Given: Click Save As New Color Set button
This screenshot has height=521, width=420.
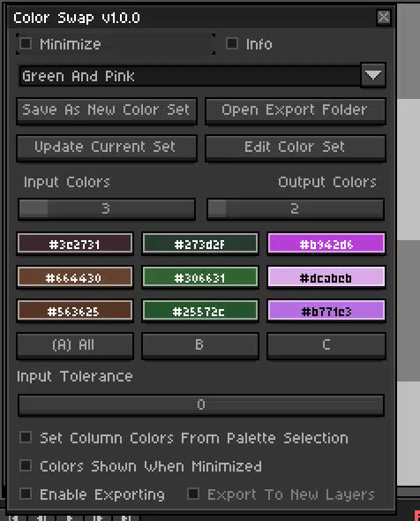Looking at the screenshot, I should point(107,111).
